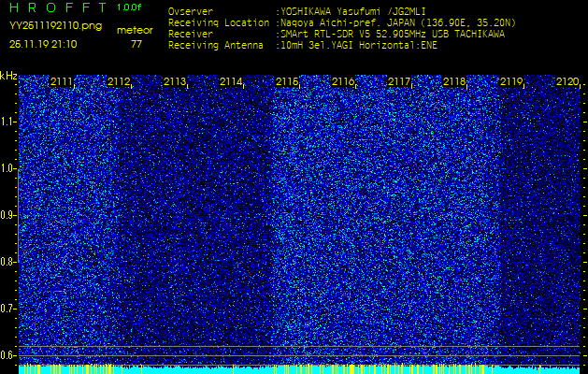Select the file name YY2511192110.png

click(55, 26)
